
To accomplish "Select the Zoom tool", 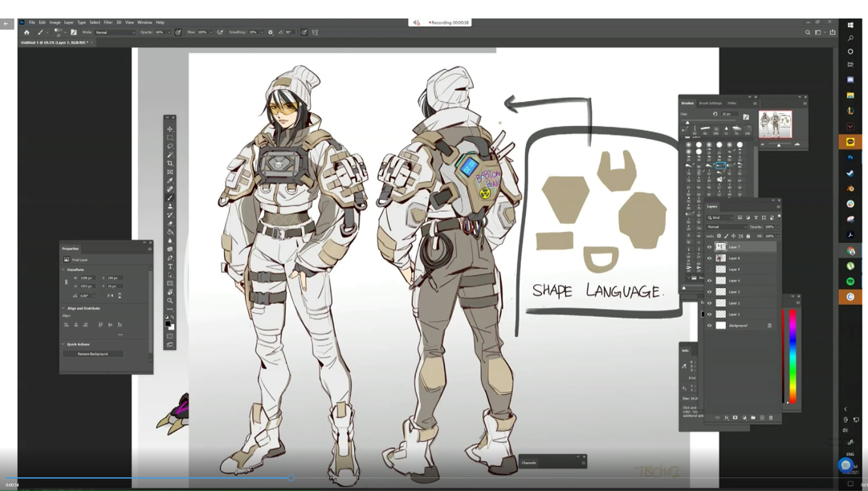I will coord(170,301).
